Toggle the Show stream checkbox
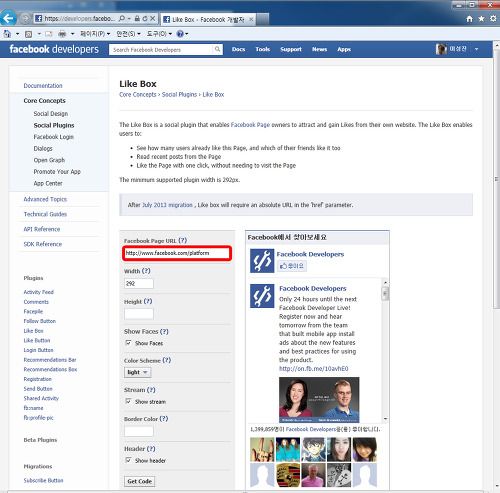Image resolution: width=500 pixels, height=493 pixels. click(128, 401)
